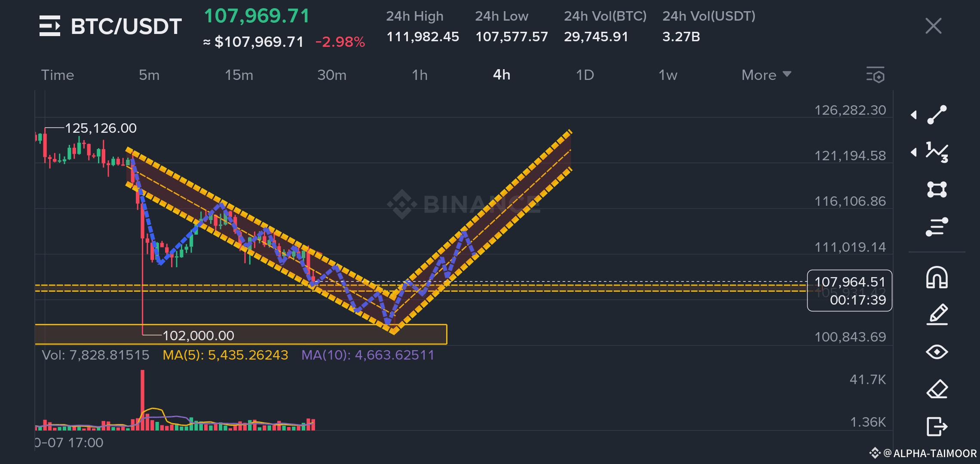Open the BTC/USDT pair list icon

50,26
